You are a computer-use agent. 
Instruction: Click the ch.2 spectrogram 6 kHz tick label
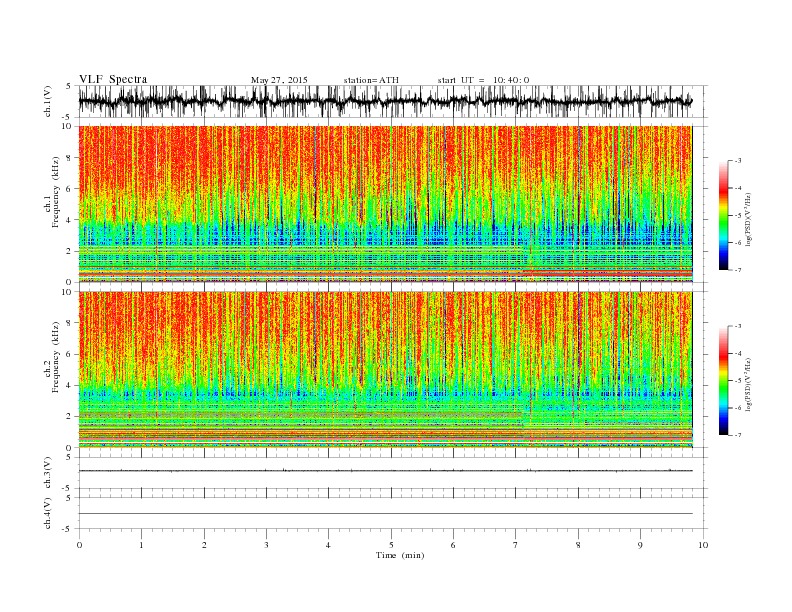70,354
